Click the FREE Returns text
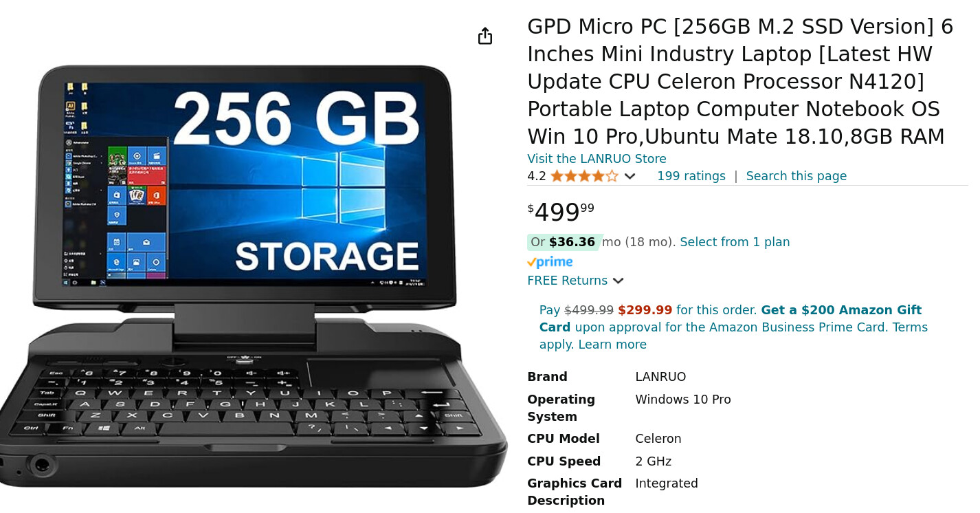Screen dimensions: 980x513 tap(567, 281)
